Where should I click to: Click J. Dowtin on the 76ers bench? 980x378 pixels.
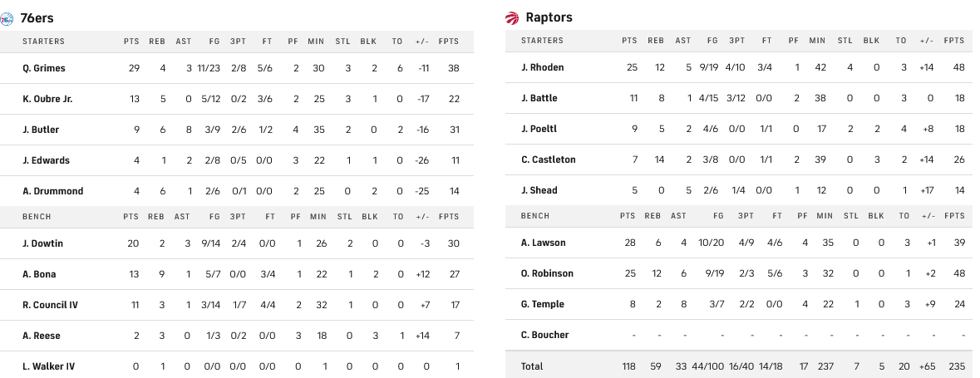click(x=43, y=243)
